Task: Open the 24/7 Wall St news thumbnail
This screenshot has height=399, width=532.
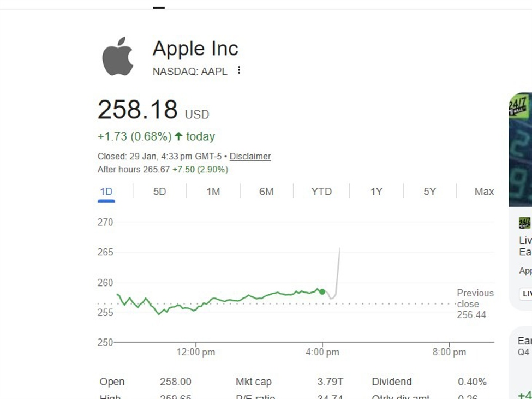Action: tap(521, 149)
